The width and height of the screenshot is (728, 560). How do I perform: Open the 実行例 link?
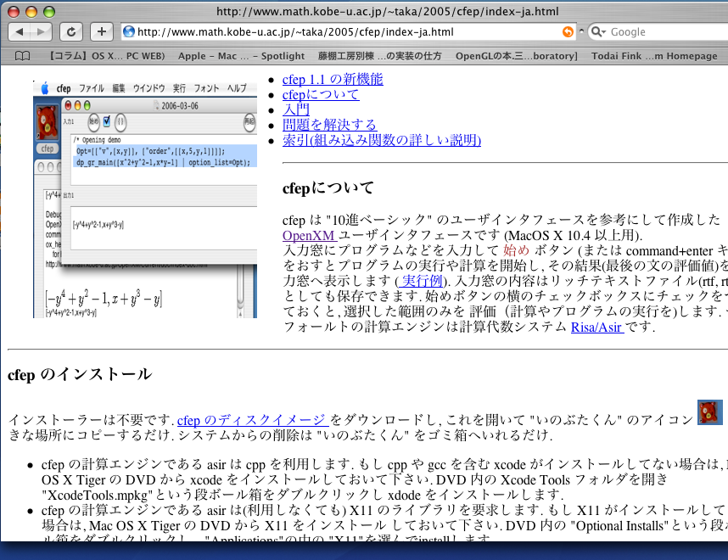point(421,281)
